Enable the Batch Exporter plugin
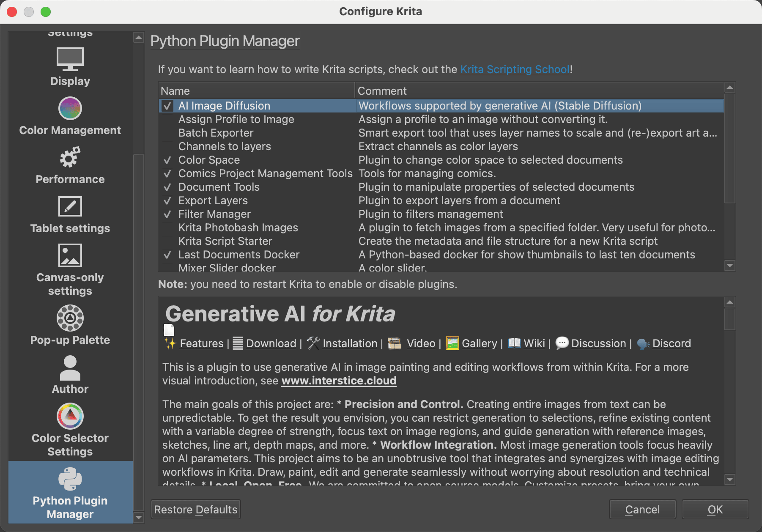This screenshot has height=532, width=762. (167, 133)
